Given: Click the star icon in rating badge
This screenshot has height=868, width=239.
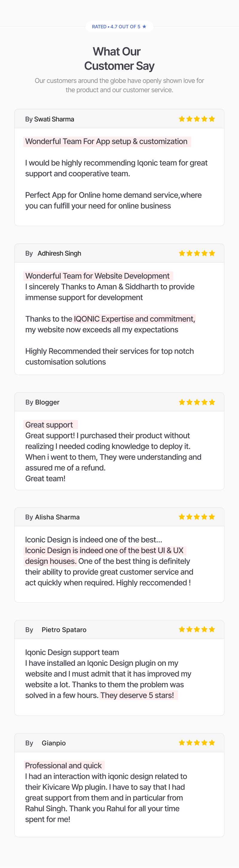Looking at the screenshot, I should coord(144,27).
